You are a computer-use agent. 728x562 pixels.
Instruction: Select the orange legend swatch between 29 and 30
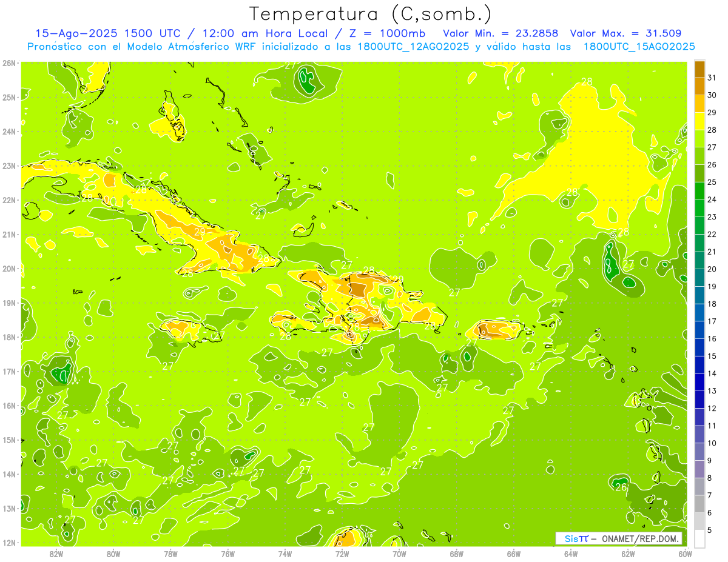coord(699,104)
